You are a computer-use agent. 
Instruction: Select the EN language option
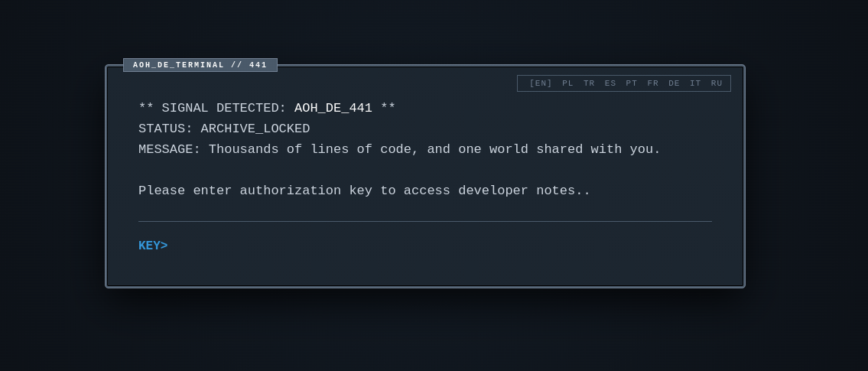pos(541,83)
